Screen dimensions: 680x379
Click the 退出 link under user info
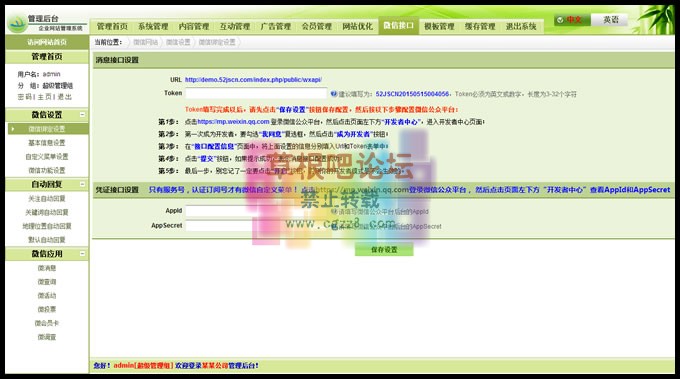[x=65, y=97]
